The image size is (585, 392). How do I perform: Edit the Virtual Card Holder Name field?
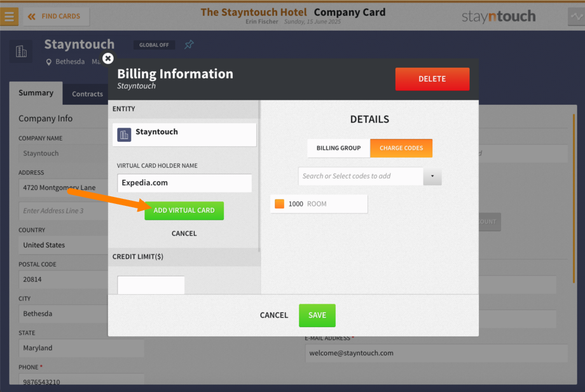pyautogui.click(x=184, y=183)
